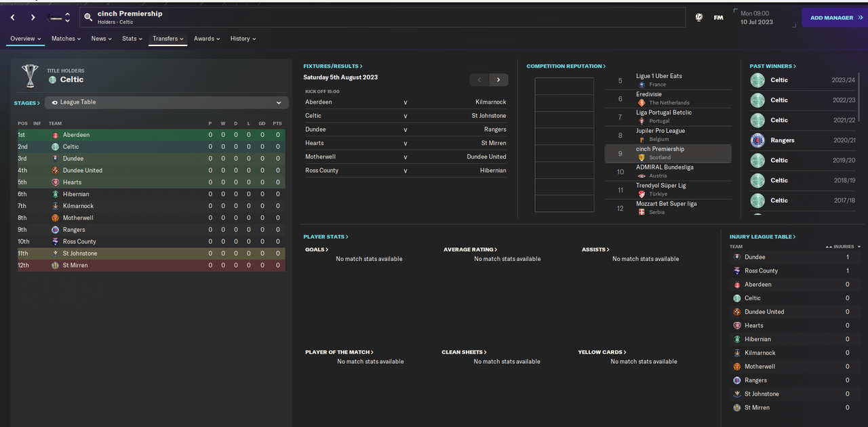Click Add Manager button
The image size is (868, 427).
(835, 18)
